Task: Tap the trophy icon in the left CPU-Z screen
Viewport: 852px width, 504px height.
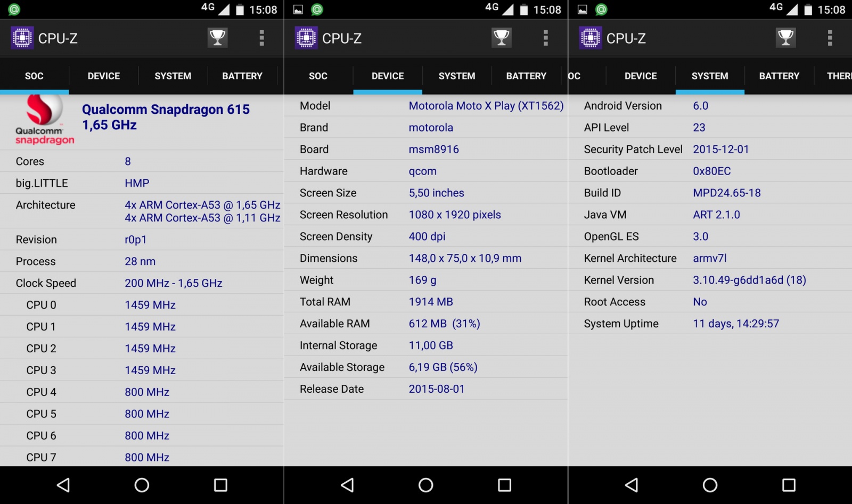Action: coord(217,38)
